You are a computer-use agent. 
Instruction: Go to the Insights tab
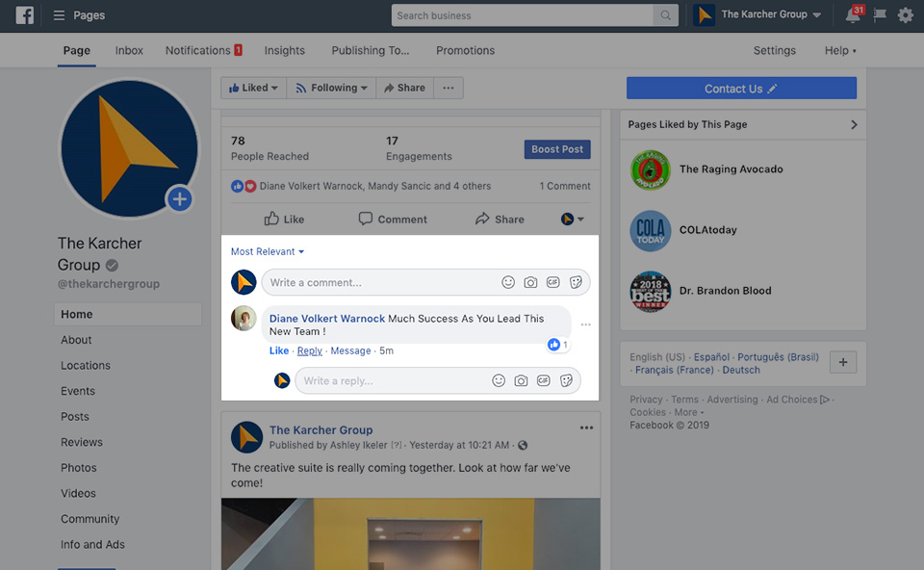click(285, 51)
